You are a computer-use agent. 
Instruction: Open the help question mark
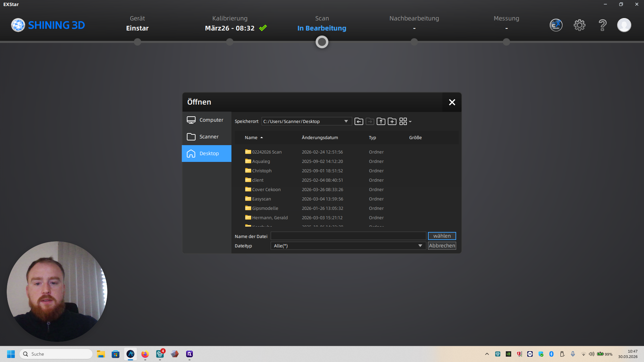[602, 25]
